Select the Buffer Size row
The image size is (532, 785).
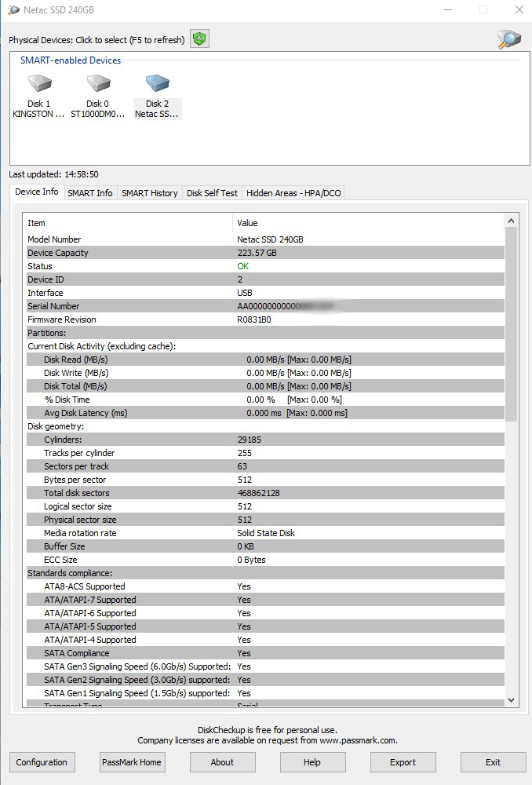264,546
